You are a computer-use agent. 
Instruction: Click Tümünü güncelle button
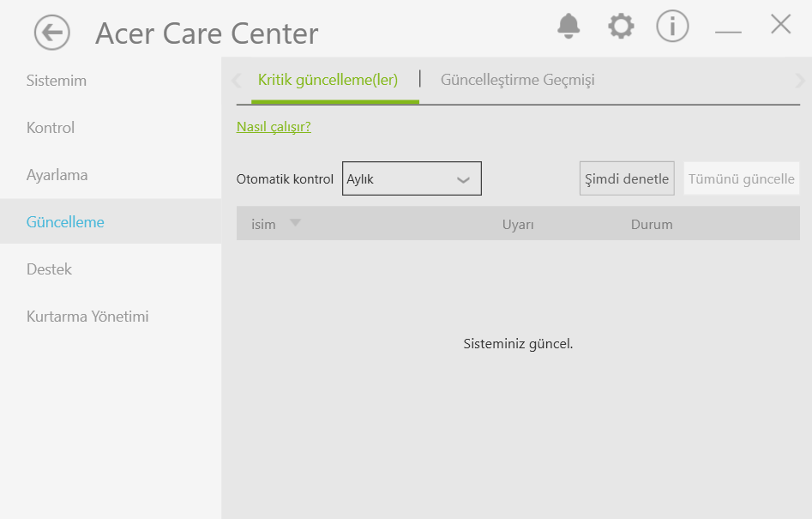741,178
